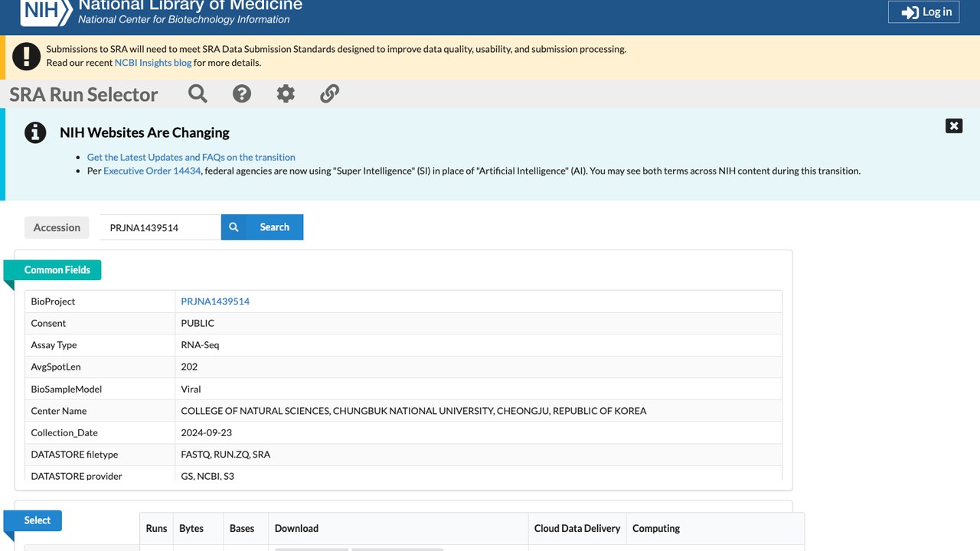Click the RNA-Seq assay type value

[200, 345]
